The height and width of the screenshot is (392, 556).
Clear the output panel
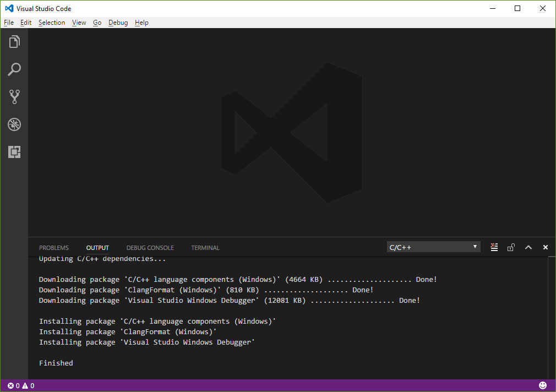[x=494, y=247]
